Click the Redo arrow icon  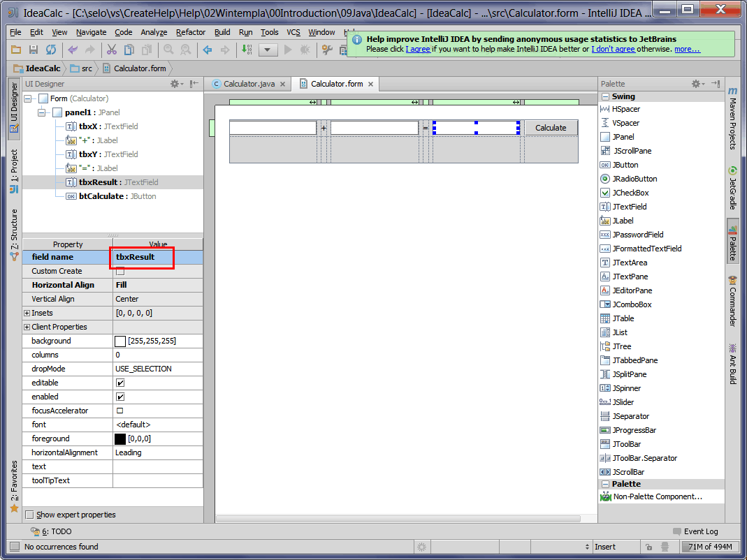[x=89, y=50]
